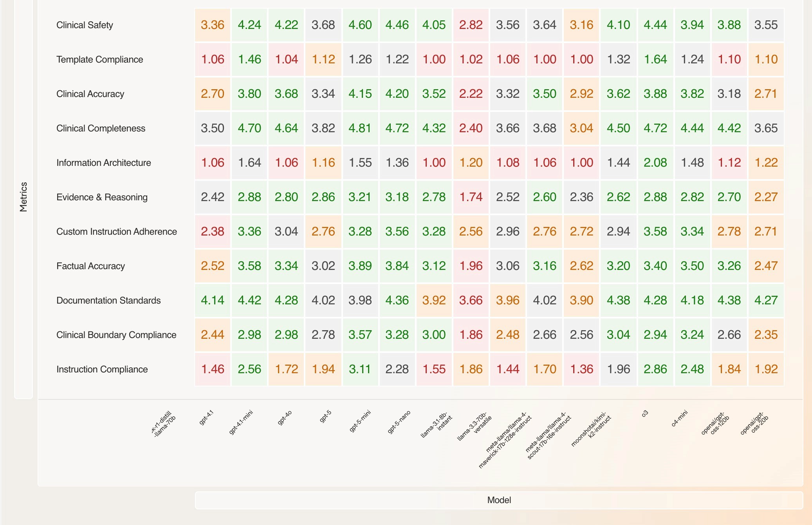Click Documentation Standards cell showing 4.42
This screenshot has height=525, width=812.
coord(249,300)
